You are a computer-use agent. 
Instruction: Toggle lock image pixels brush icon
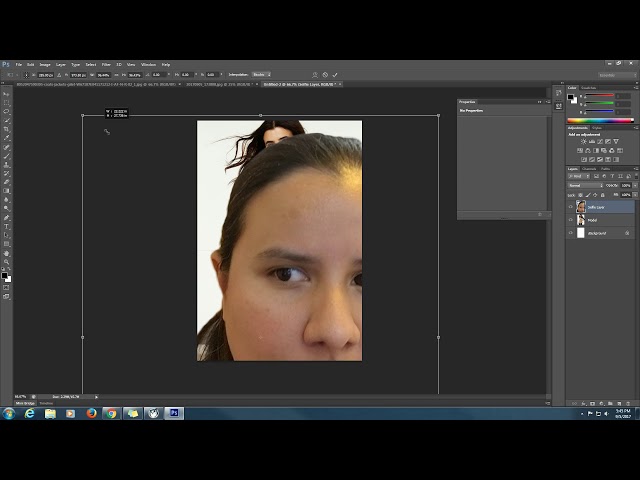pyautogui.click(x=588, y=195)
